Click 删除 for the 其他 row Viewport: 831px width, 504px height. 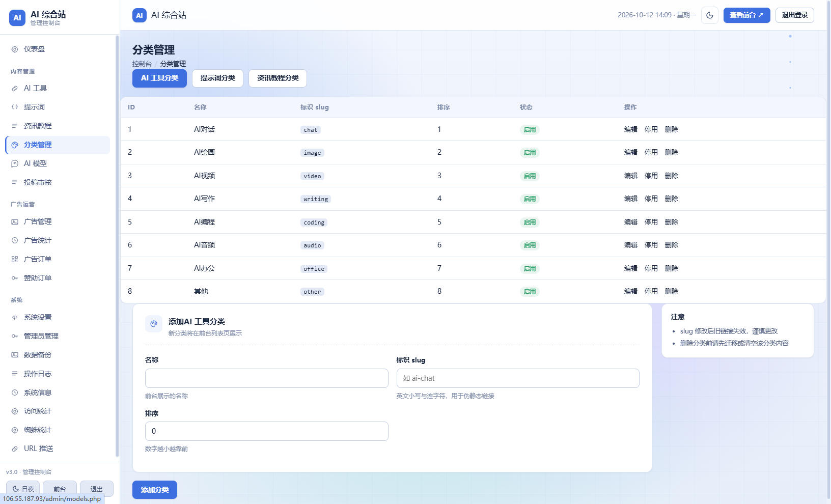pos(672,292)
